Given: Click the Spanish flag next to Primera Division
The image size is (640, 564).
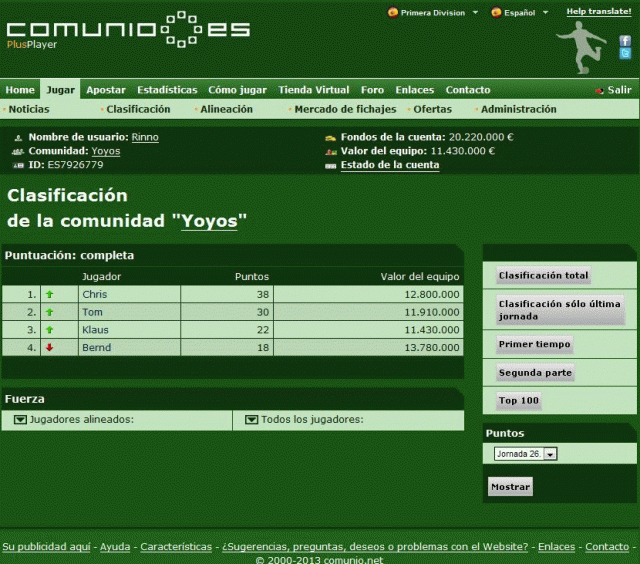Looking at the screenshot, I should (392, 13).
